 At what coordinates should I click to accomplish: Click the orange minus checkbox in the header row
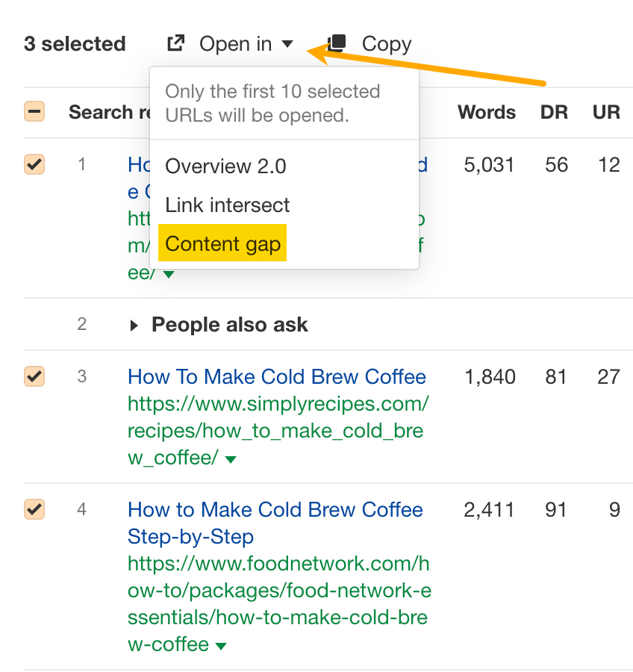tap(34, 112)
